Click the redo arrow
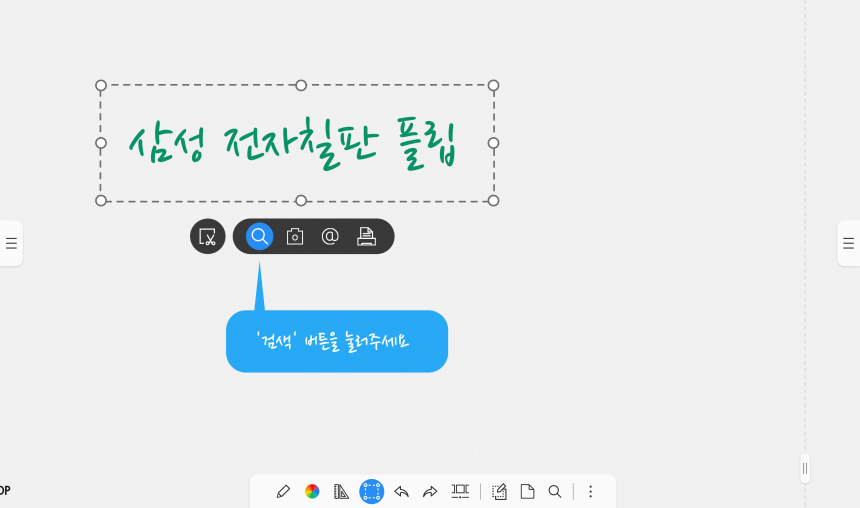Image resolution: width=860 pixels, height=508 pixels. [x=430, y=492]
